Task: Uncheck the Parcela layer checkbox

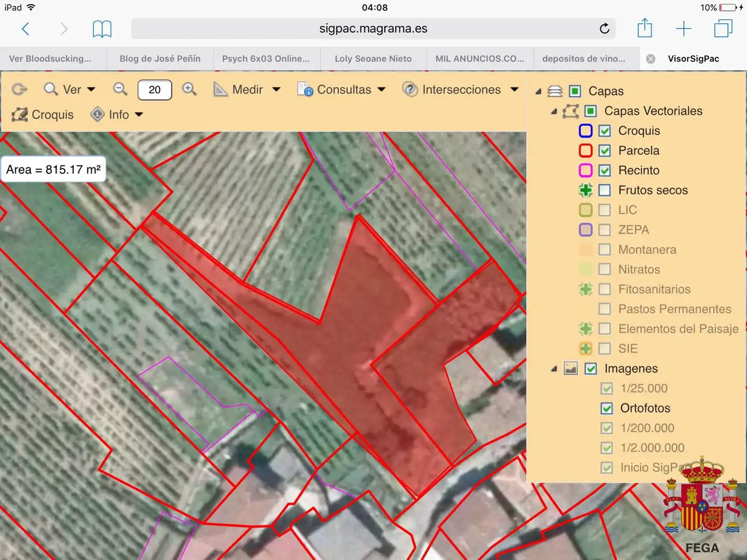Action: [x=605, y=150]
